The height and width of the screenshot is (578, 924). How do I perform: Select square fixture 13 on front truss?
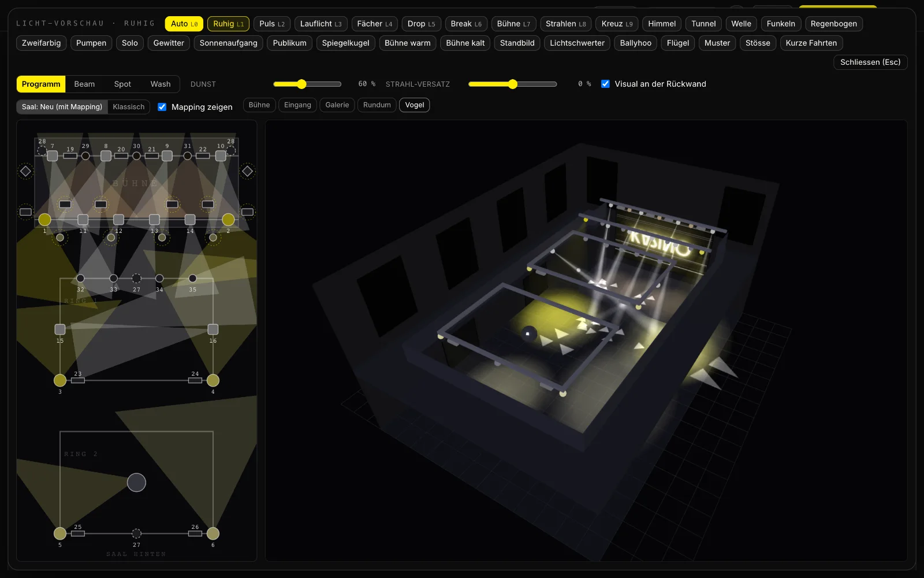(154, 220)
